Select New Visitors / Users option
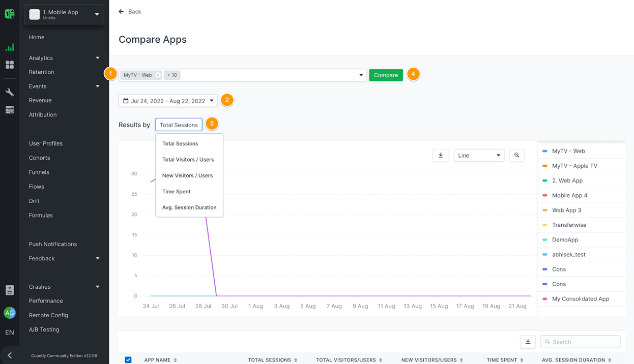This screenshot has height=364, width=634. coord(189,175)
